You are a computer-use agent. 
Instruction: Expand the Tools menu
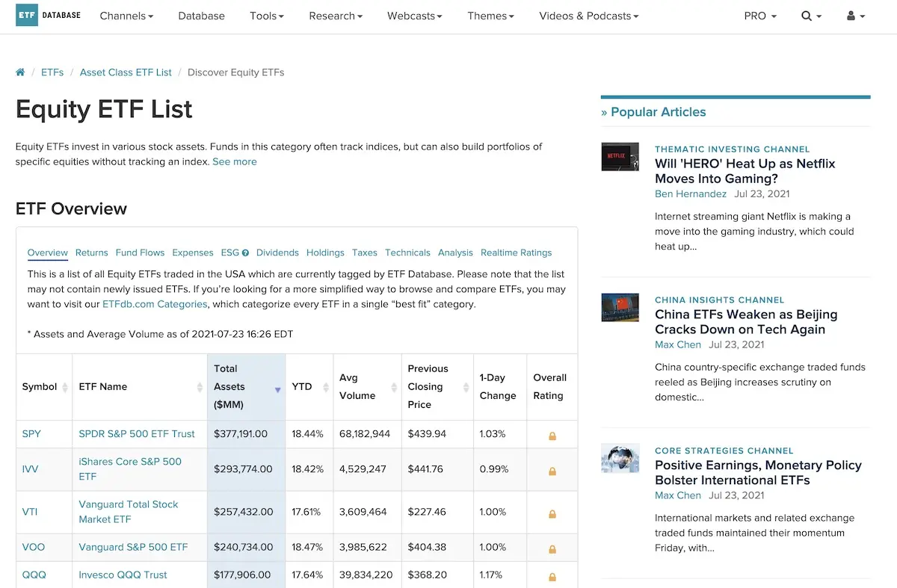pyautogui.click(x=267, y=16)
